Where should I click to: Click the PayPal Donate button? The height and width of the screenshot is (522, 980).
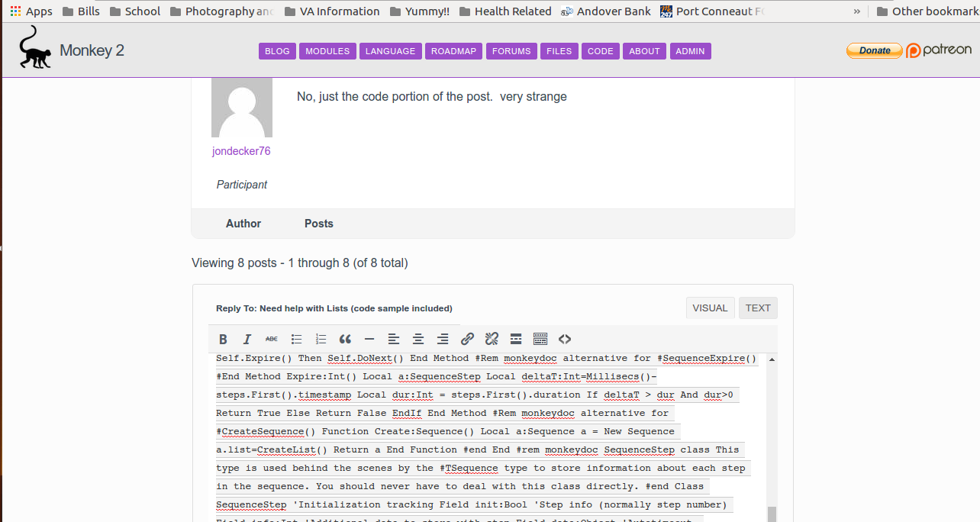click(874, 50)
